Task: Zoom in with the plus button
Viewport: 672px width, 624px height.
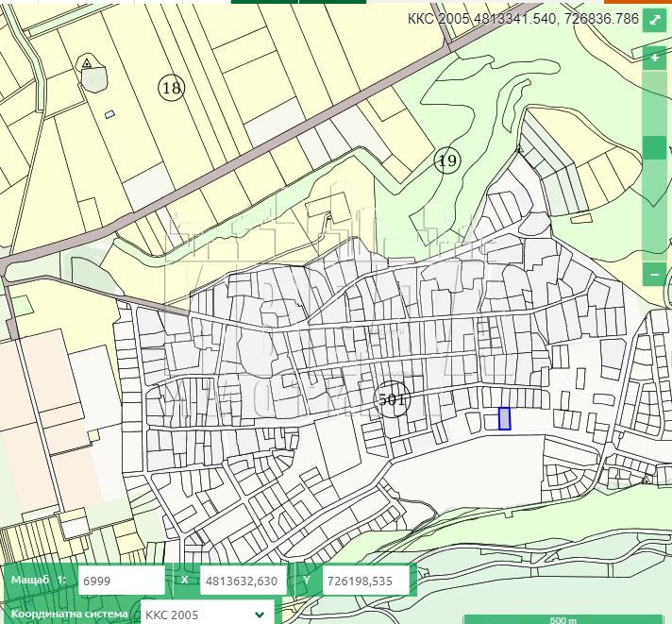Action: (654, 57)
